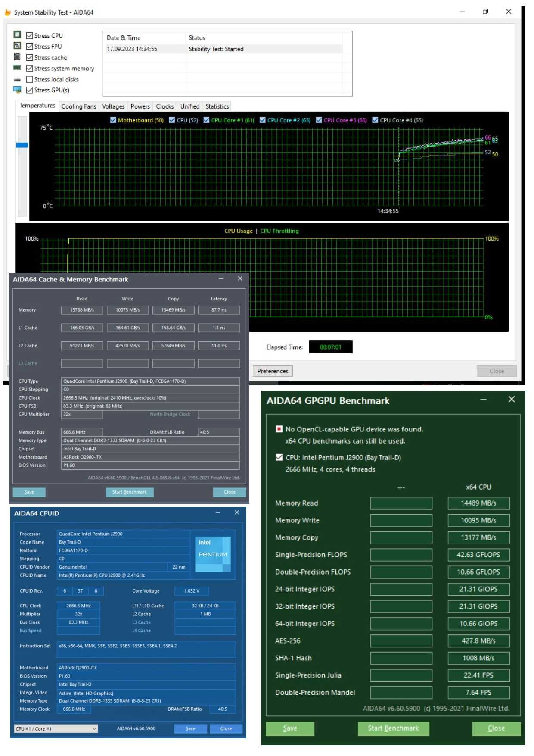Viewport: 534px width, 756px height.
Task: Open the CPU #1 / Core #1 dropdown
Action: (x=56, y=728)
